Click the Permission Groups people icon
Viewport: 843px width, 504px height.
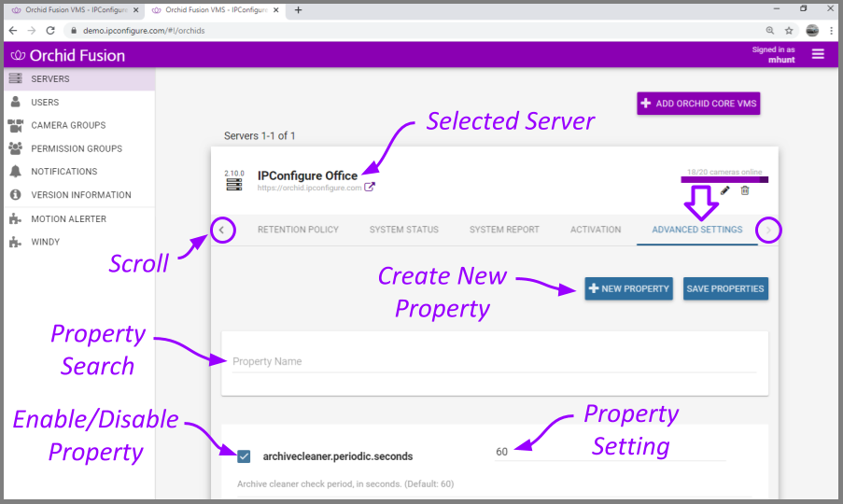click(16, 148)
